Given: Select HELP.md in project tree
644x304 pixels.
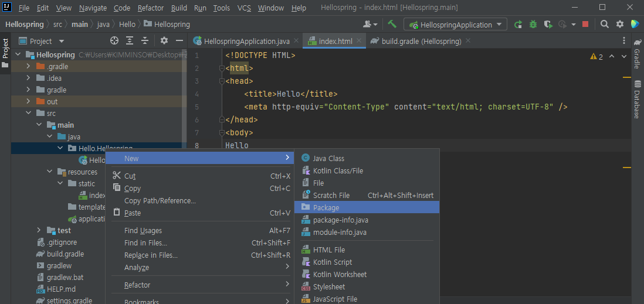Looking at the screenshot, I should tap(61, 289).
